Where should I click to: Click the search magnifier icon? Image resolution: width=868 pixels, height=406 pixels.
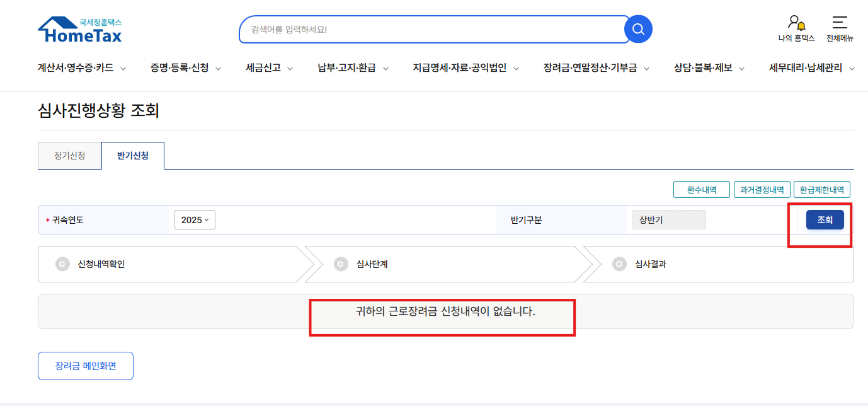(637, 29)
